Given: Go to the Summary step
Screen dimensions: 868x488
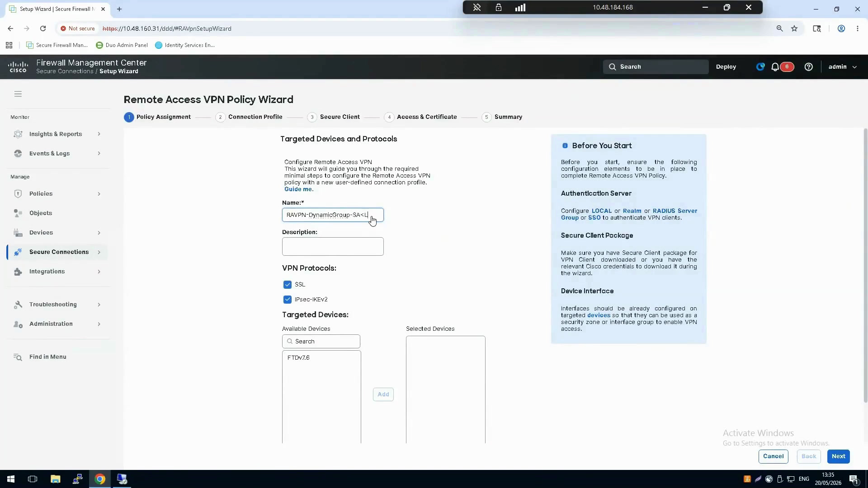Looking at the screenshot, I should [502, 117].
